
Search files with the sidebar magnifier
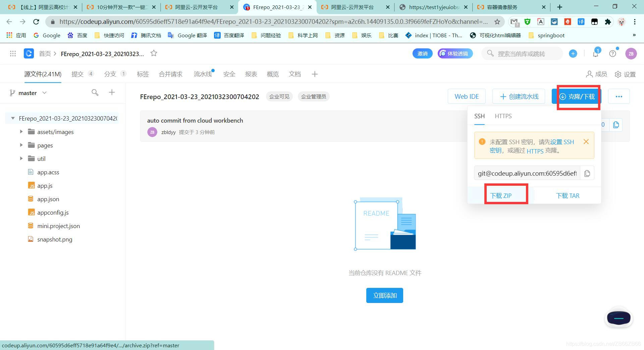95,92
